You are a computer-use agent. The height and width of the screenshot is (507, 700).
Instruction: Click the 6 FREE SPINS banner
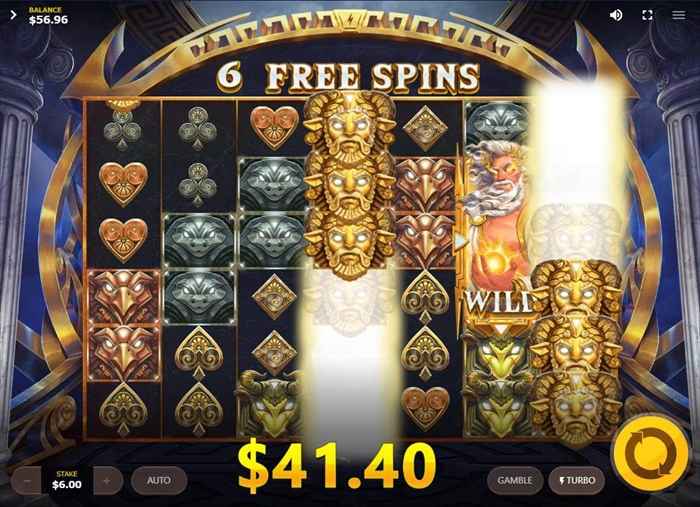[x=349, y=77]
